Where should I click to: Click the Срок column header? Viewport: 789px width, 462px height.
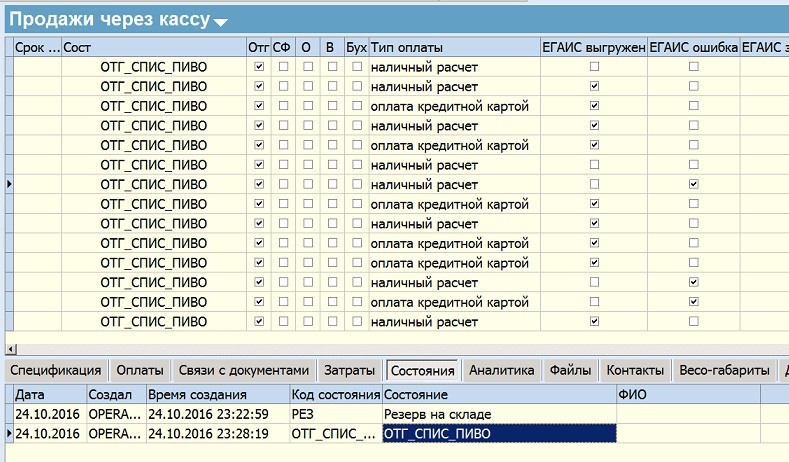tap(38, 47)
